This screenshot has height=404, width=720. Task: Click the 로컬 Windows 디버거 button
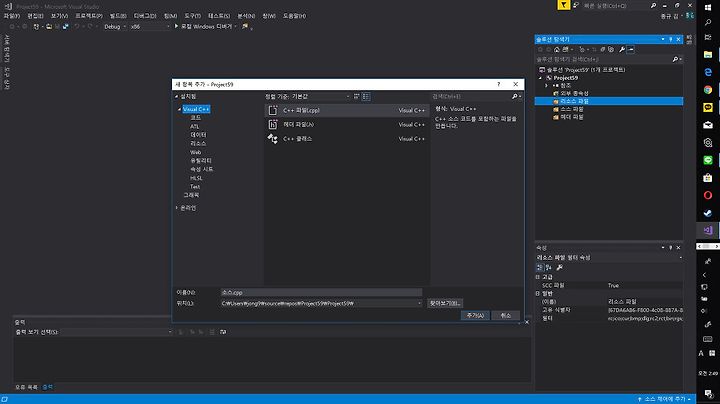pos(205,27)
